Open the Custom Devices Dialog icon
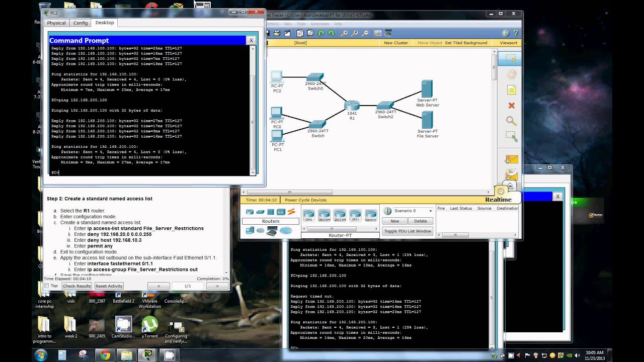This screenshot has height=362, width=644. coord(388,33)
